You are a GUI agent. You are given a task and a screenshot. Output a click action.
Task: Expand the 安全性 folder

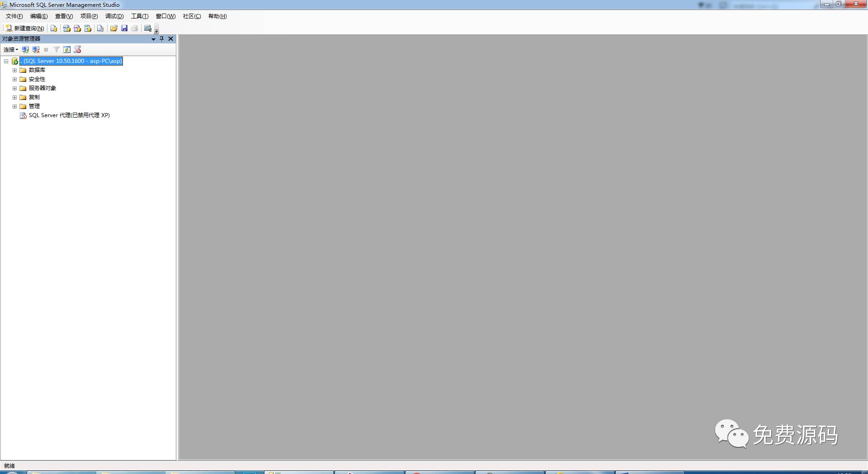[x=14, y=79]
